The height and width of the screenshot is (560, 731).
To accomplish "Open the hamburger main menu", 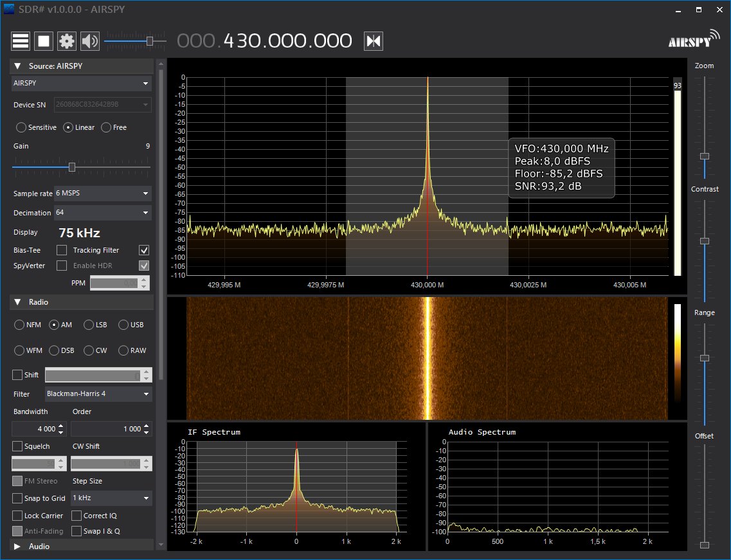I will (21, 41).
